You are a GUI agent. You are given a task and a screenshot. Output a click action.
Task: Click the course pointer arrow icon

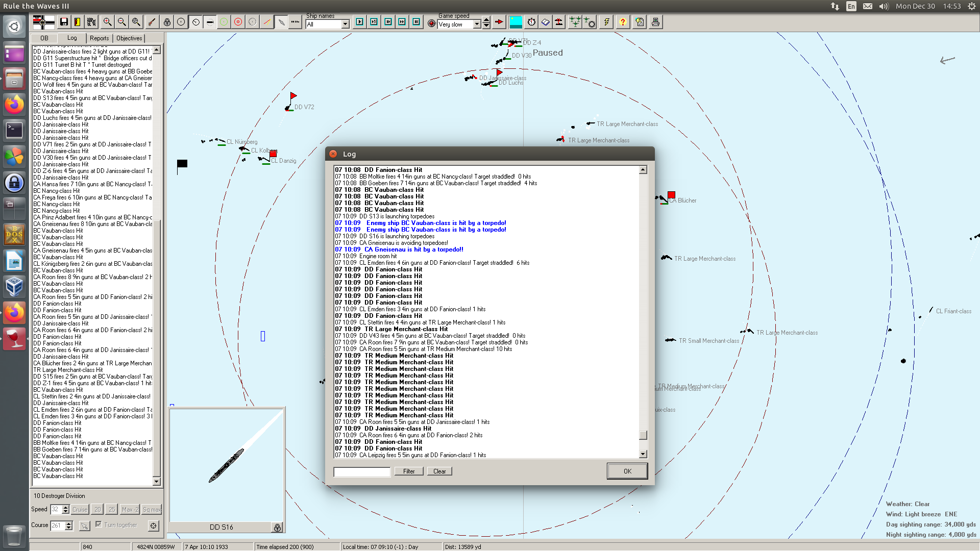pos(84,525)
